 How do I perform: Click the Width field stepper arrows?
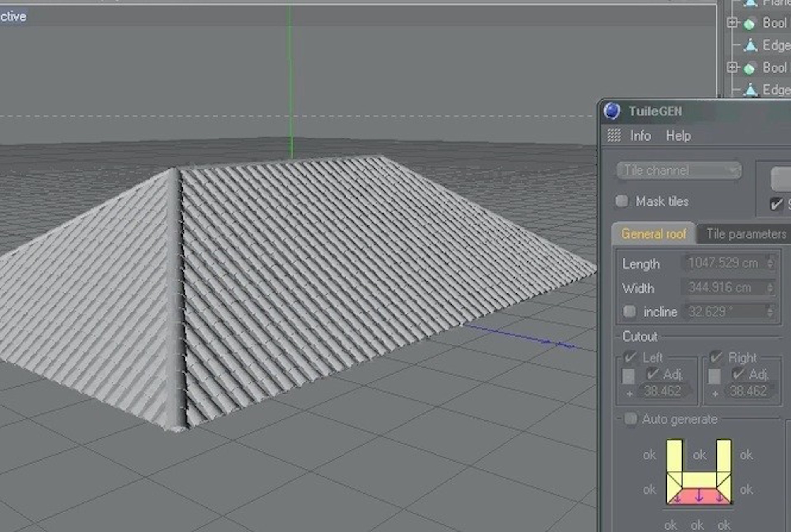(770, 287)
